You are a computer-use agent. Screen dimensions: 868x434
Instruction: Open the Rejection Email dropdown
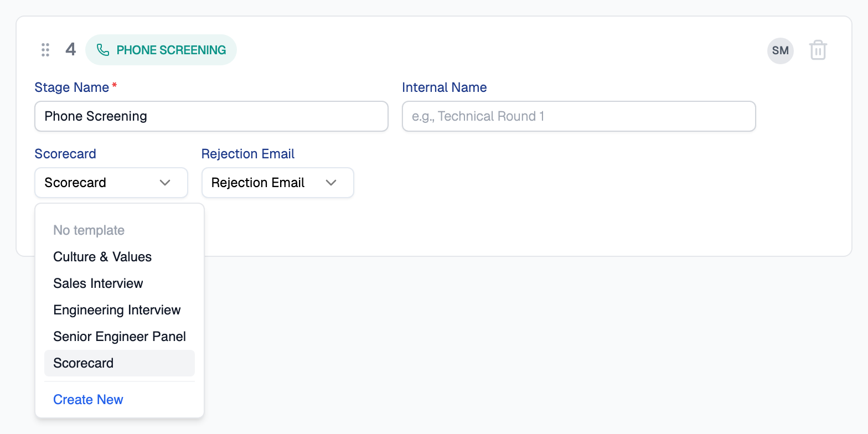tap(277, 183)
